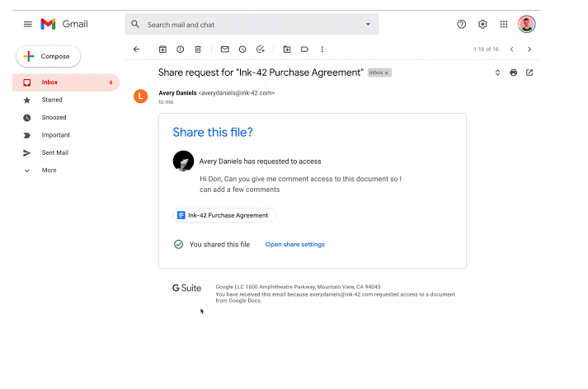Click the Compose button
588x389 pixels.
tap(49, 56)
